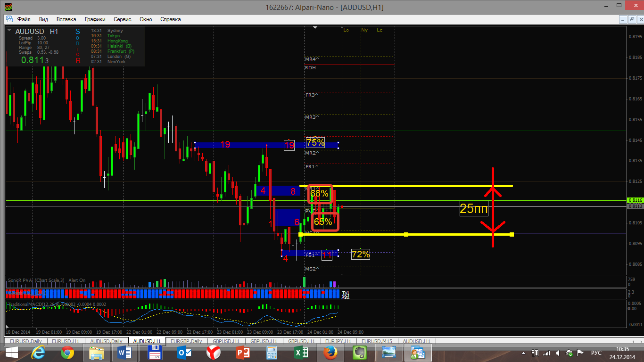This screenshot has width=644, height=362.
Task: Open the Справка menu
Action: 171,19
